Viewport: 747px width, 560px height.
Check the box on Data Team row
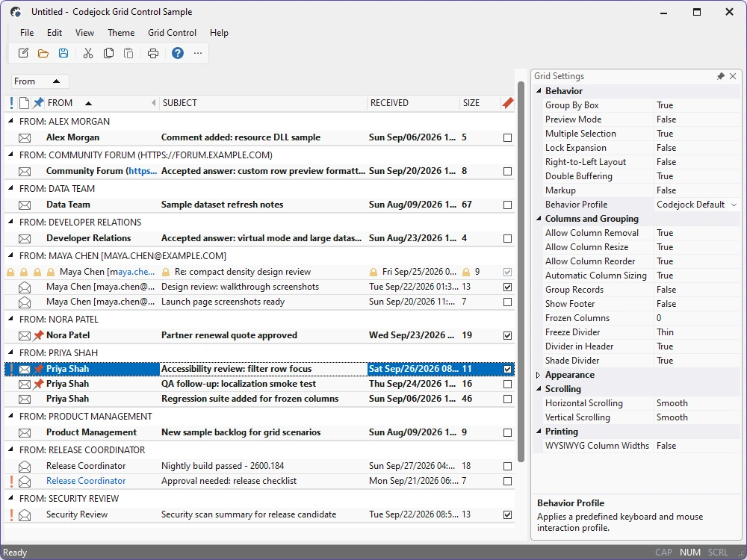point(508,205)
